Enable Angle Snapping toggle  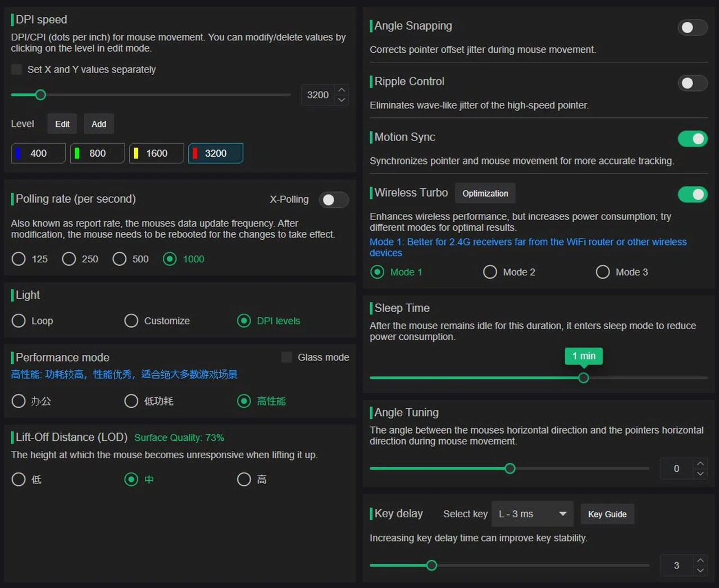pos(692,28)
